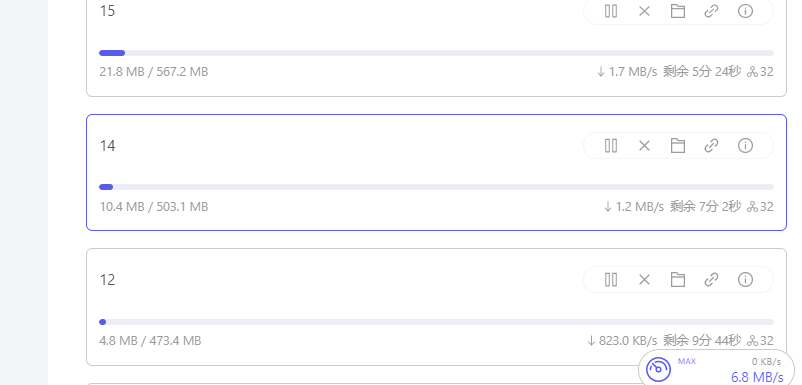
Task: Pause download task 12
Action: (x=611, y=280)
